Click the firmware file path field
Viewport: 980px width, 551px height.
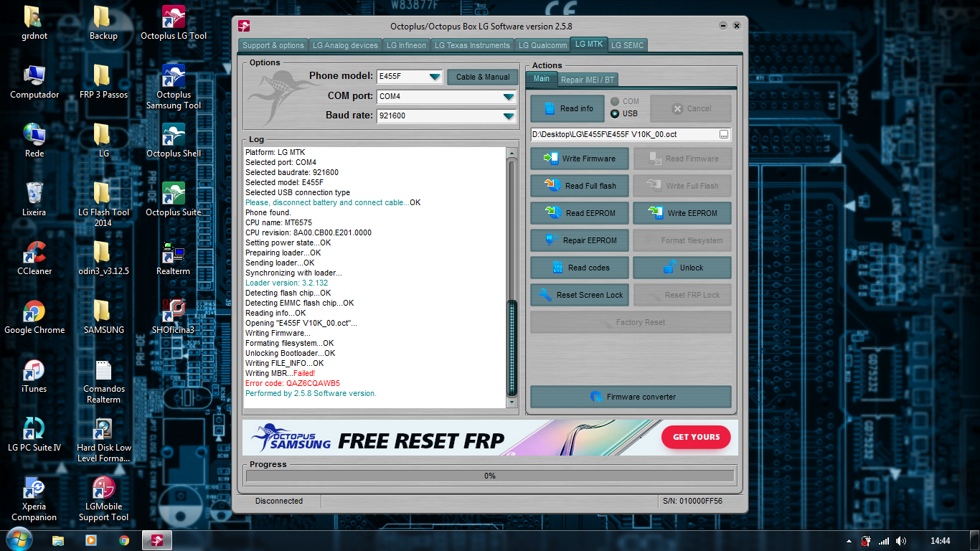click(x=623, y=134)
